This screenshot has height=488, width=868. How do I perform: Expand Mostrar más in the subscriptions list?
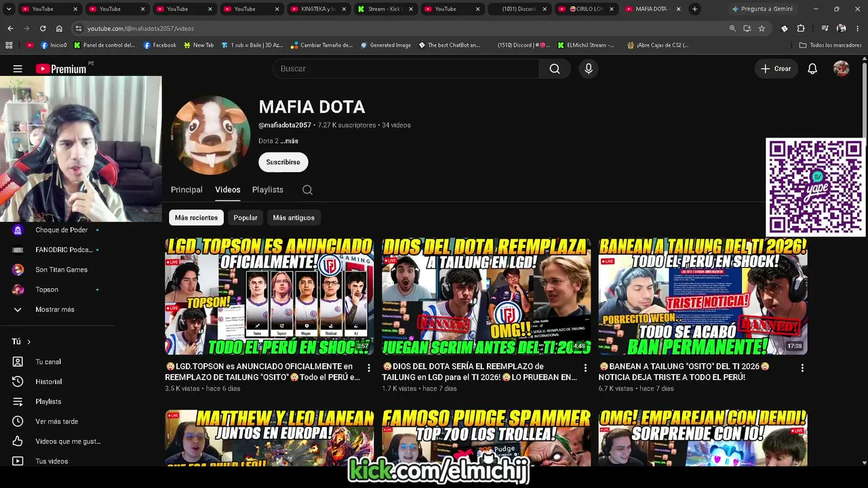point(54,310)
